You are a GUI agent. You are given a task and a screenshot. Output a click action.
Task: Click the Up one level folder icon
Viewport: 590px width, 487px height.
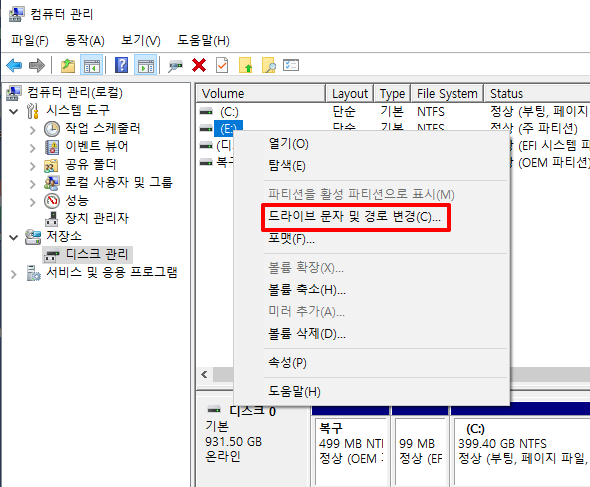click(x=68, y=65)
